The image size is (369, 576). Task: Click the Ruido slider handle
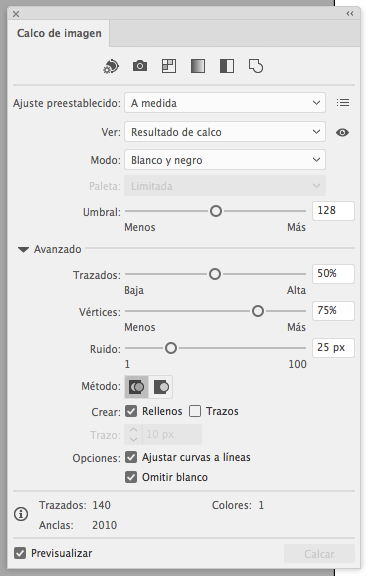(x=171, y=348)
